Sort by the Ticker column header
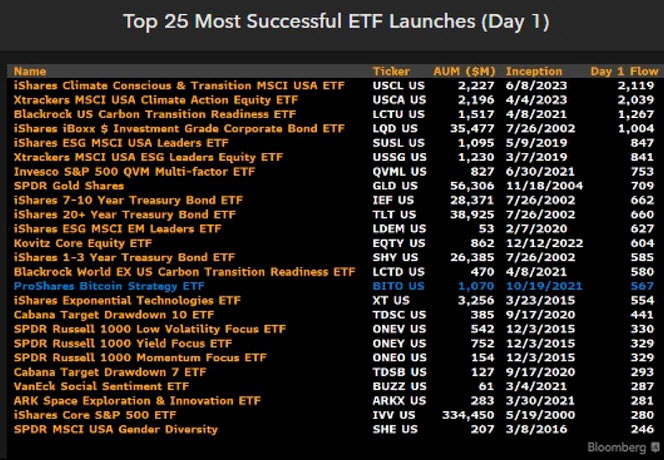The image size is (664, 460). 391,72
